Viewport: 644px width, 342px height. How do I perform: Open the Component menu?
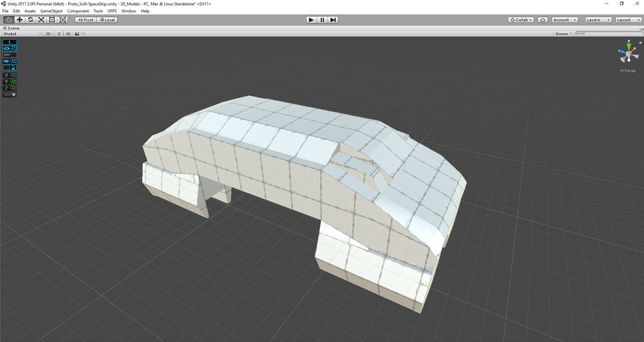78,11
